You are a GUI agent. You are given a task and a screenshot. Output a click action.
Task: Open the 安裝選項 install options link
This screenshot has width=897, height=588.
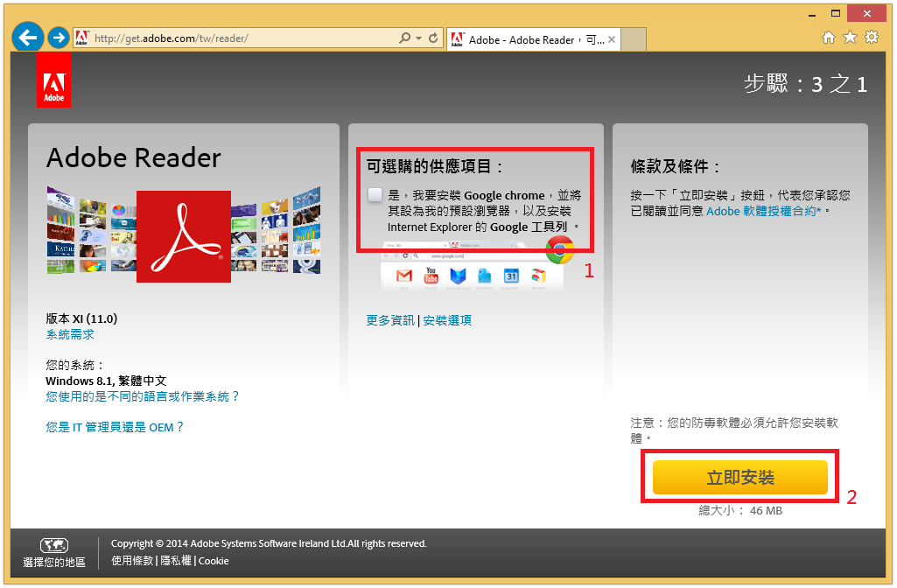[447, 320]
